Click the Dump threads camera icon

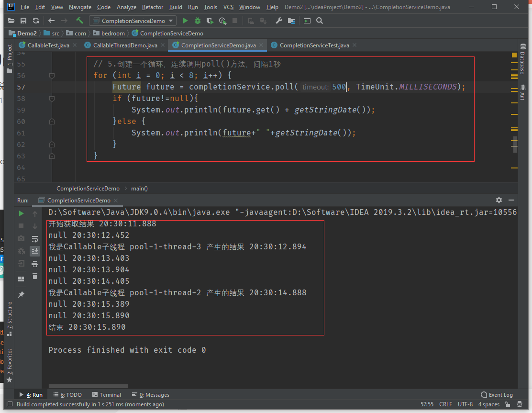21,239
